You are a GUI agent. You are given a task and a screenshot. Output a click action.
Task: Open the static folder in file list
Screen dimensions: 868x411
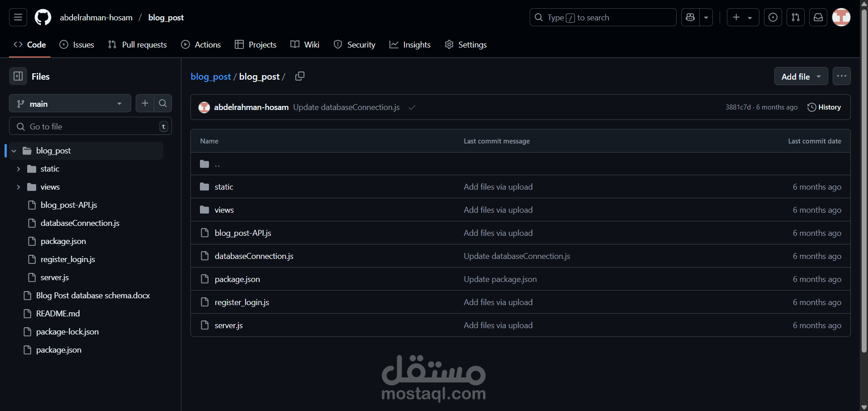click(x=224, y=187)
